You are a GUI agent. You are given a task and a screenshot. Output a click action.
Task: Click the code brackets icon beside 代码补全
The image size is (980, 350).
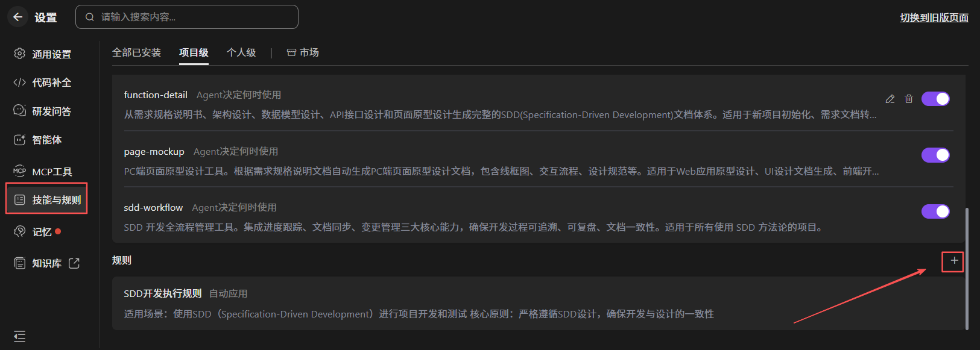(20, 83)
